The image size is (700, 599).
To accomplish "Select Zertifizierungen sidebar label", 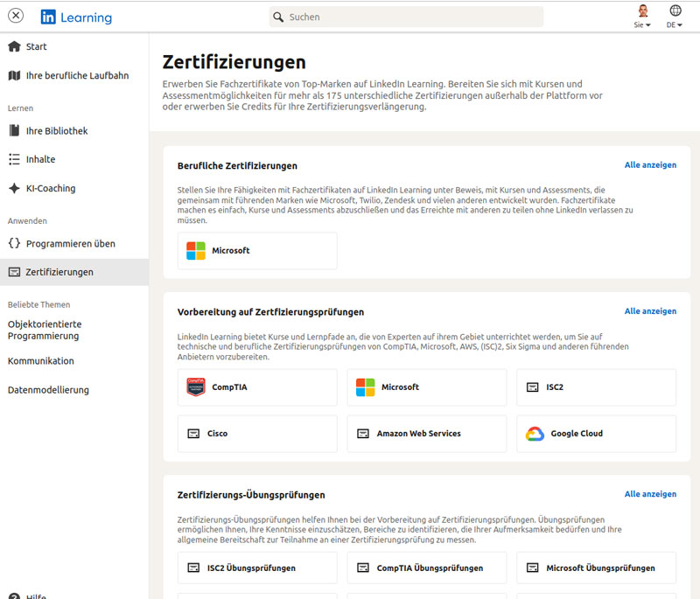I will point(59,272).
